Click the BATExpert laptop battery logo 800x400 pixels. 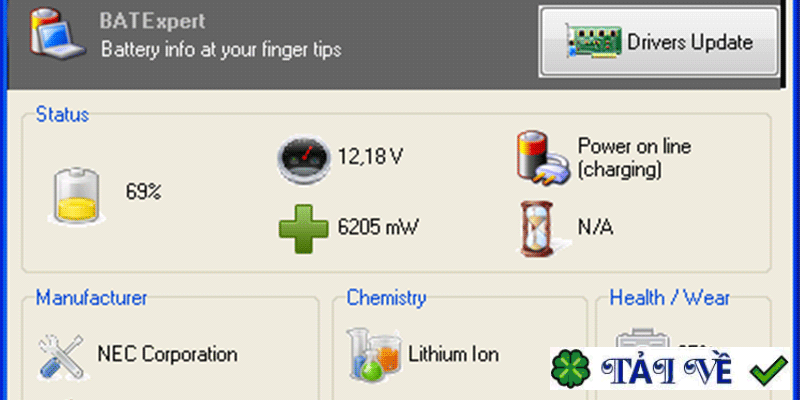tap(57, 32)
